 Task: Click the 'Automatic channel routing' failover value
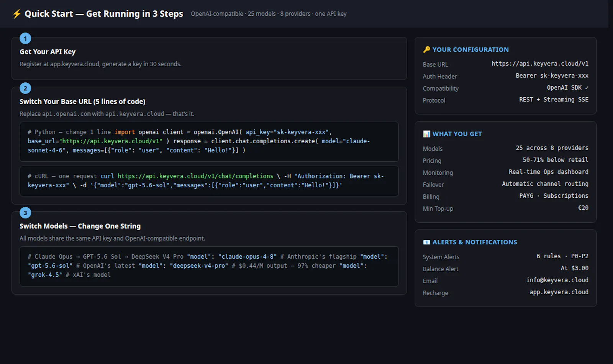(545, 184)
